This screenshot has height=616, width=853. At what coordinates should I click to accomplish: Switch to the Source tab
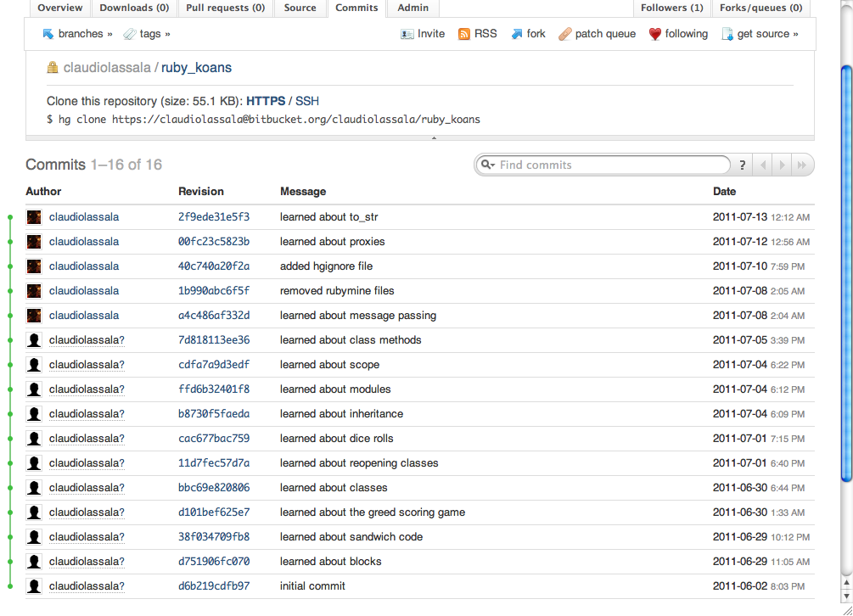[x=300, y=7]
